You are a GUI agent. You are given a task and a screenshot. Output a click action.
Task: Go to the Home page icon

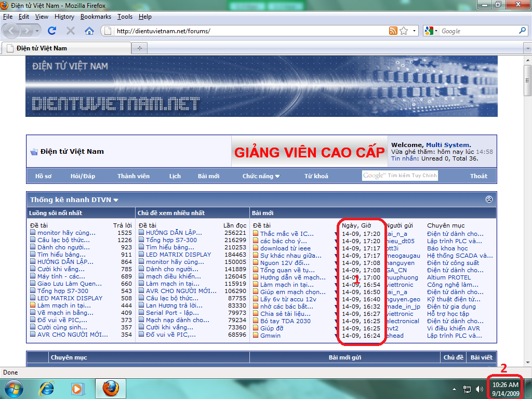click(89, 31)
